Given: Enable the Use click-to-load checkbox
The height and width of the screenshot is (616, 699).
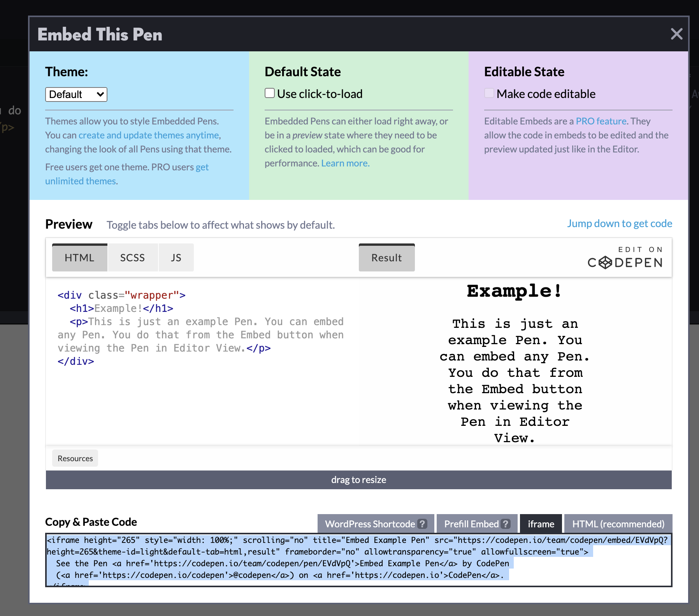Looking at the screenshot, I should click(x=270, y=93).
